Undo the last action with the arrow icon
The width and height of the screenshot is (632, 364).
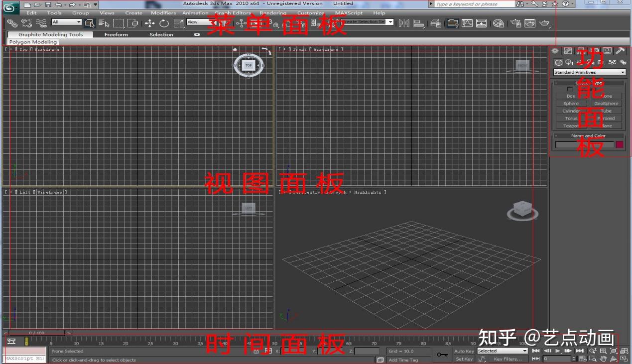point(58,4)
